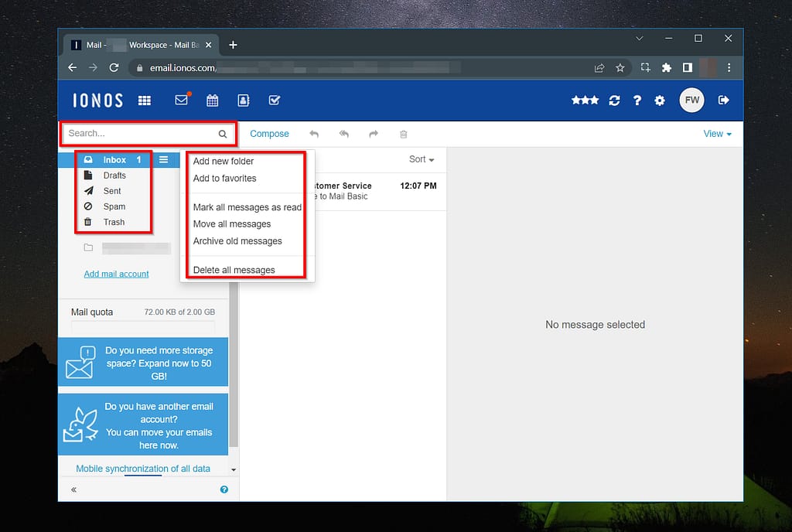
Task: Click the Reply all icon
Action: pos(344,134)
